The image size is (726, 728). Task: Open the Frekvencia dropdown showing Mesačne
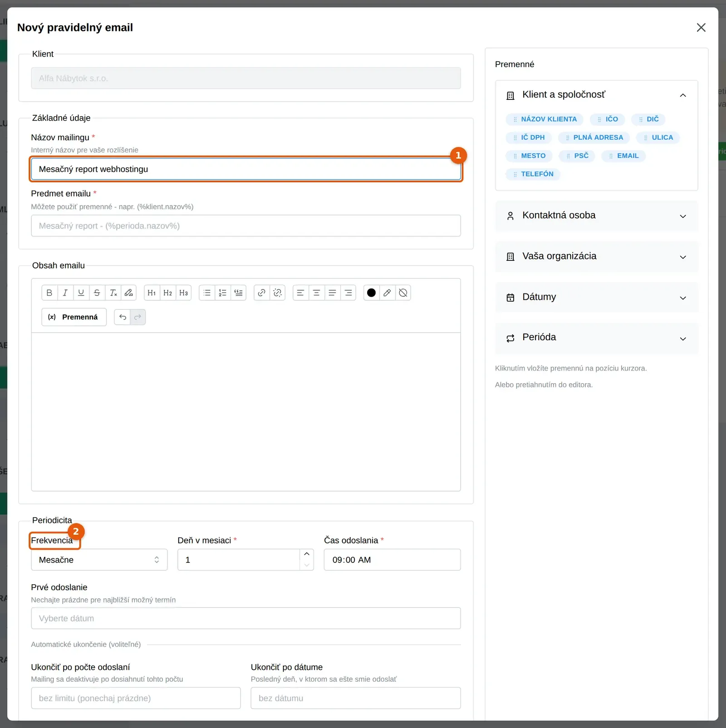[x=99, y=560]
